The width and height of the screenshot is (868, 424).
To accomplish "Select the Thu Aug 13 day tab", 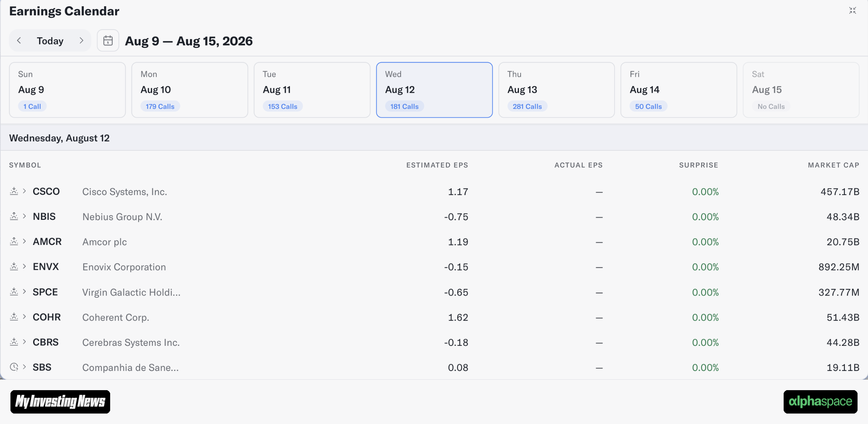I will [x=556, y=90].
